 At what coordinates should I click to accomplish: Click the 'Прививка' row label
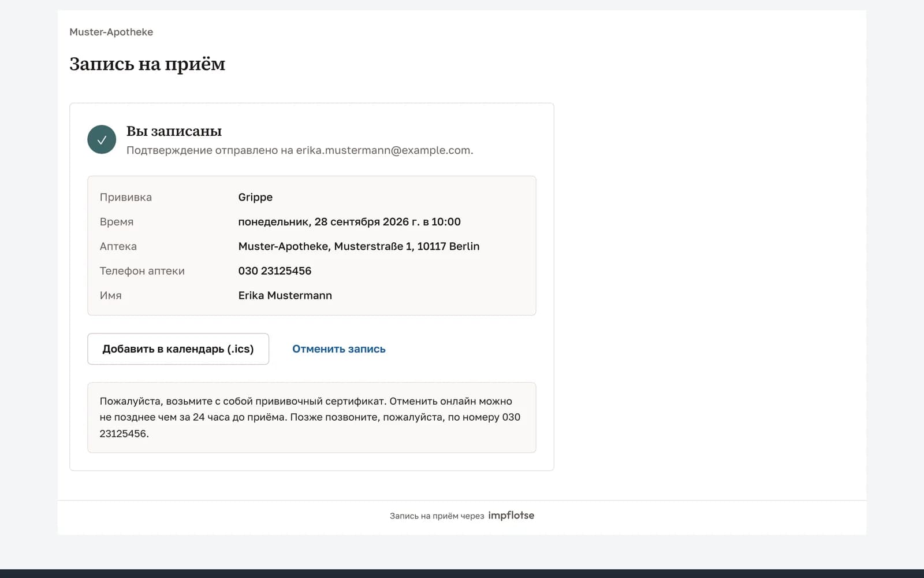125,197
